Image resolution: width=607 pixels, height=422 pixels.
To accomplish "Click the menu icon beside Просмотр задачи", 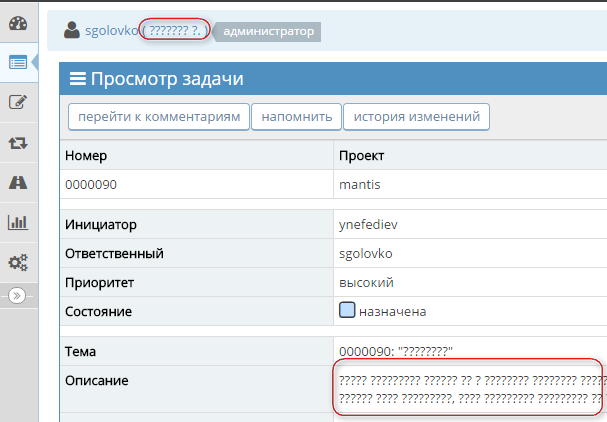I will coord(77,80).
